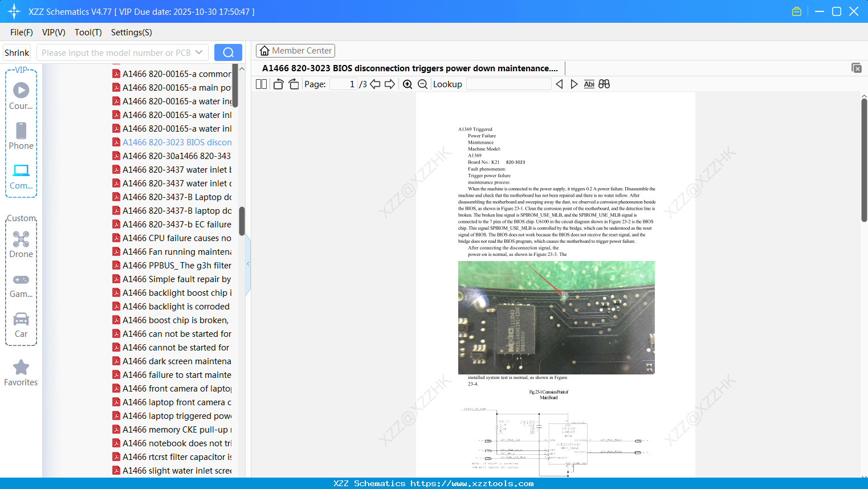The height and width of the screenshot is (489, 868).
Task: Open file 'A1466 slight water inlet scre'
Action: coord(172,471)
